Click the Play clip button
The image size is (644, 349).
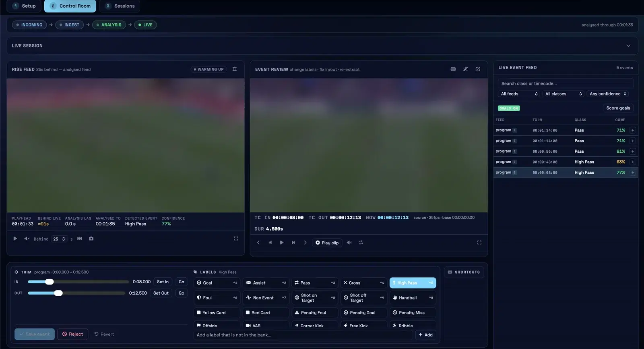327,243
